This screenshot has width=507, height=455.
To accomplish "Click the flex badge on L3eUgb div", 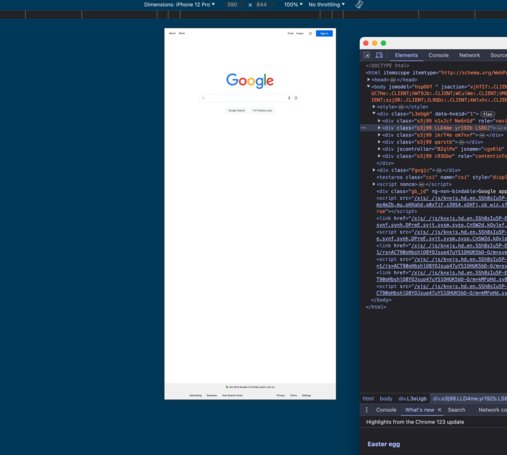I will [488, 114].
